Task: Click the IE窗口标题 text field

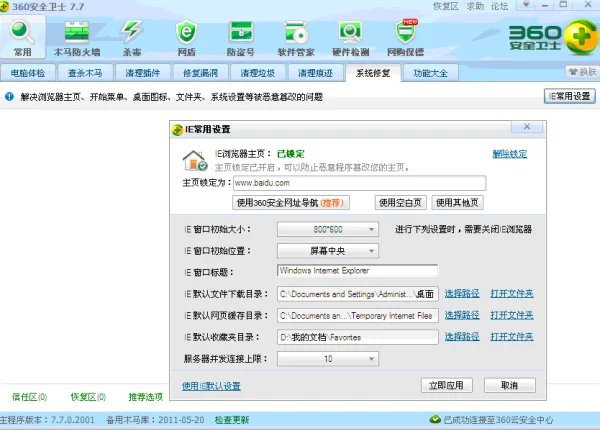Action: click(357, 271)
